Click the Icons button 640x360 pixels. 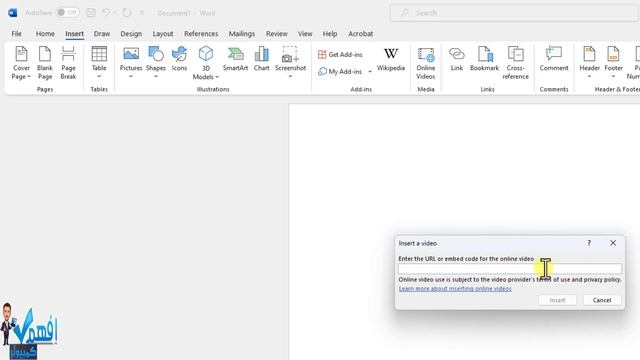(179, 59)
